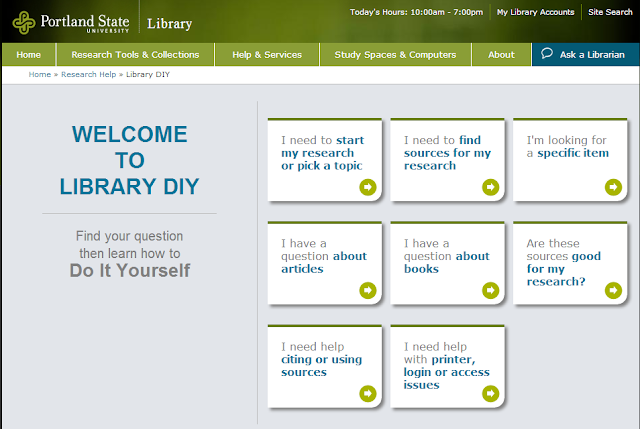
Task: Select 'question about books' text
Action: pyautogui.click(x=447, y=256)
